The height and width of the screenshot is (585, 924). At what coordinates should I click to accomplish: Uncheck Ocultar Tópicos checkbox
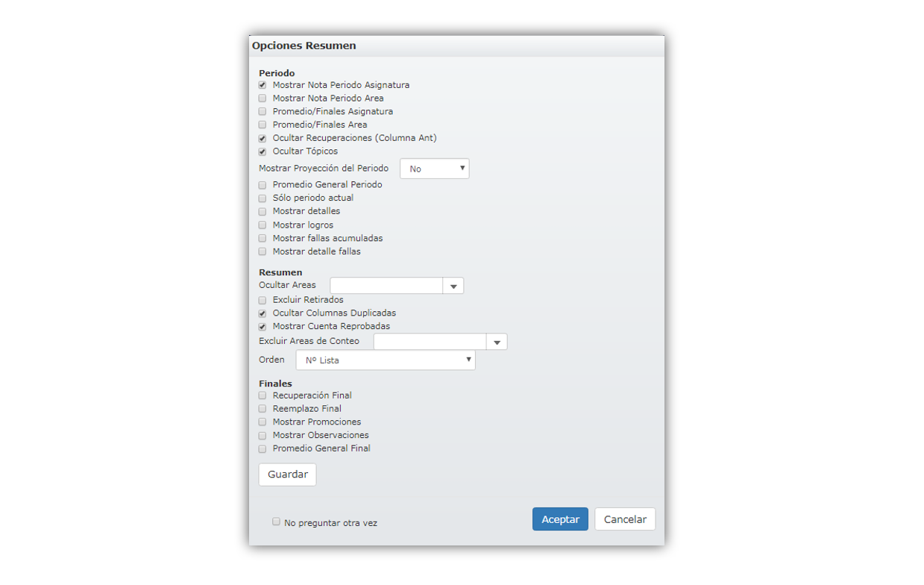[263, 152]
